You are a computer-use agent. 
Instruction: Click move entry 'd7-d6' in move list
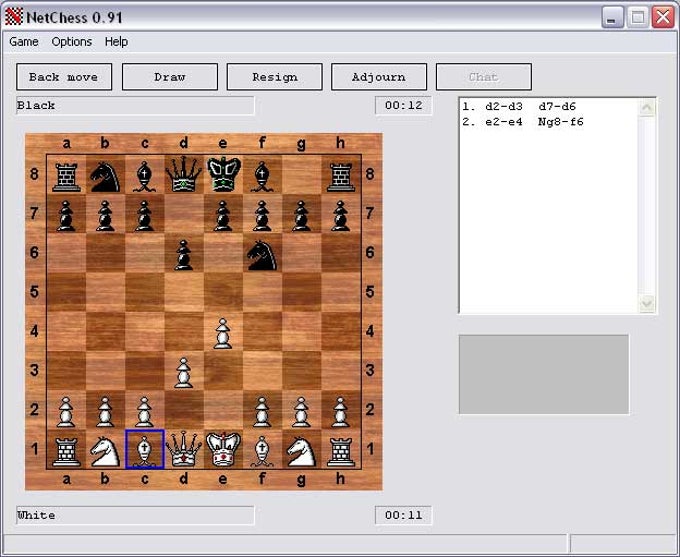pos(557,106)
